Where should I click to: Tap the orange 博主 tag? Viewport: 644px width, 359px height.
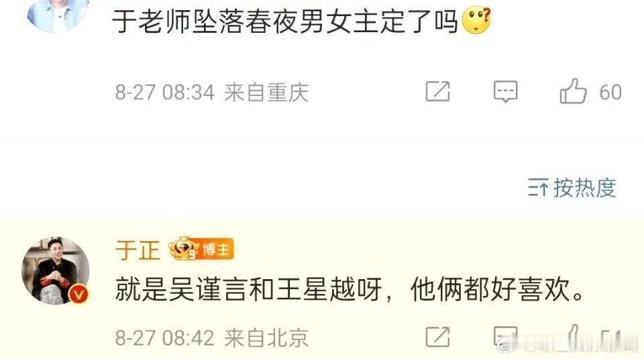pos(217,249)
